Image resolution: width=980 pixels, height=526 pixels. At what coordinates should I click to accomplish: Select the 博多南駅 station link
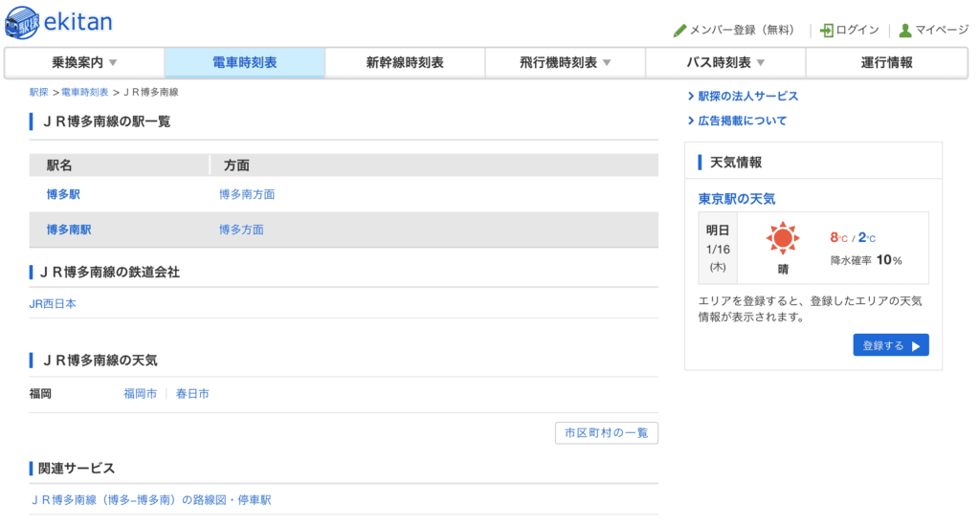(69, 230)
